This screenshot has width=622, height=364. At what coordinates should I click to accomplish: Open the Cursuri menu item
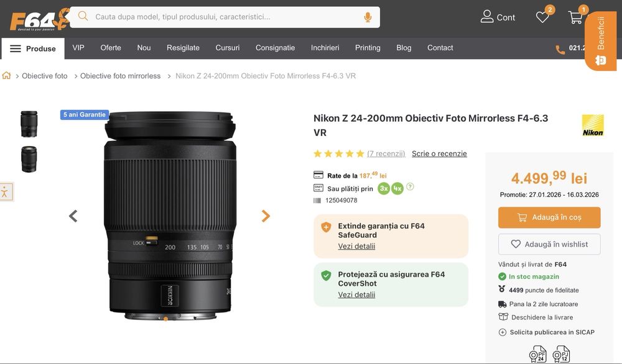pos(227,48)
